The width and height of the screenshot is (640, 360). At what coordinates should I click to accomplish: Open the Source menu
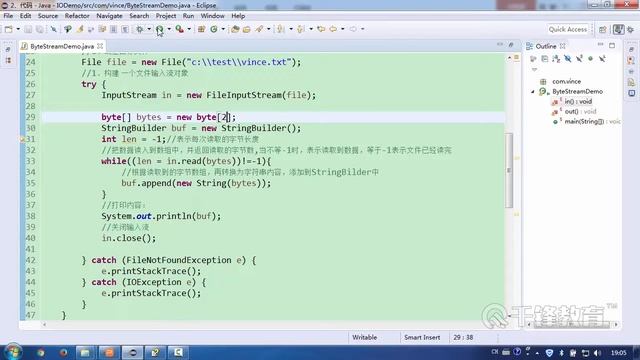coord(48,16)
